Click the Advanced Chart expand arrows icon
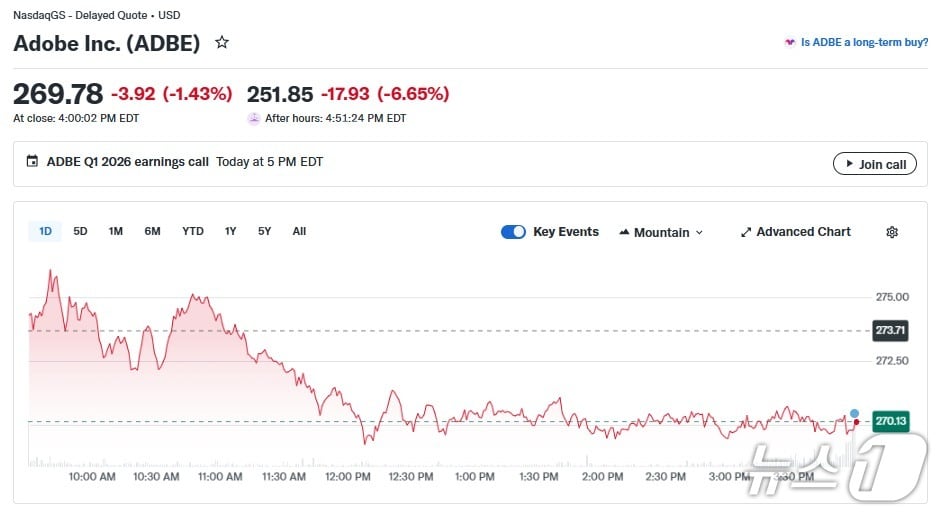 [x=745, y=232]
